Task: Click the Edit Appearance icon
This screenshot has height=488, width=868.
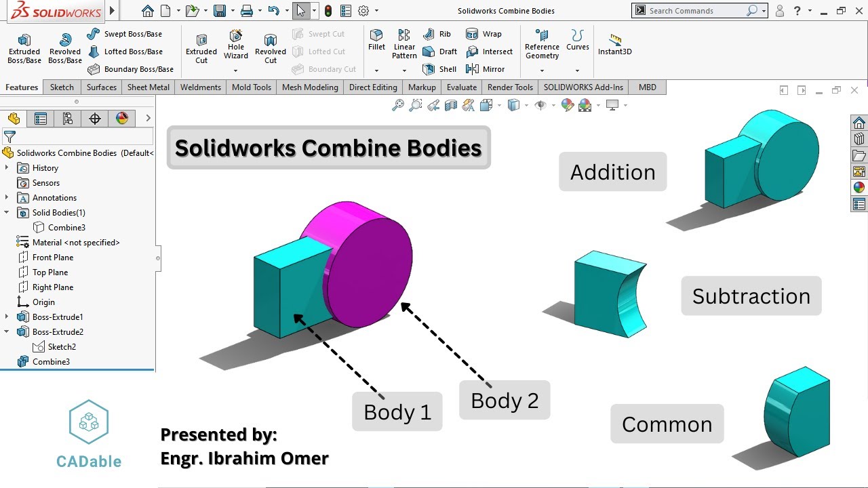Action: (568, 105)
